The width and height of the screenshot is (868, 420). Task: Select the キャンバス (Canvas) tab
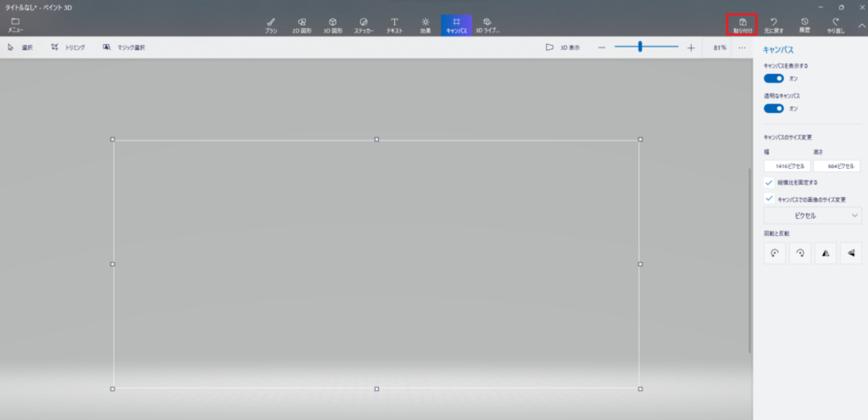point(456,25)
